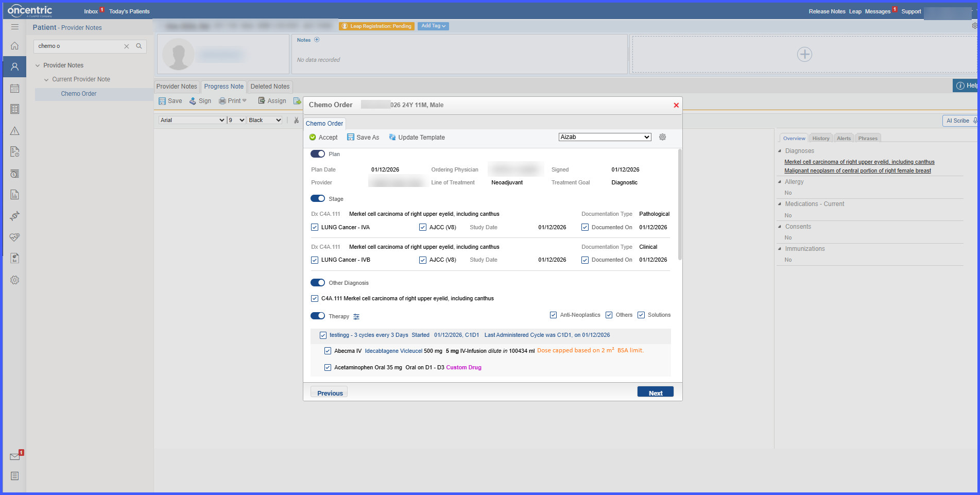This screenshot has height=495, width=980.
Task: Open the History tab in right panel
Action: click(x=821, y=138)
